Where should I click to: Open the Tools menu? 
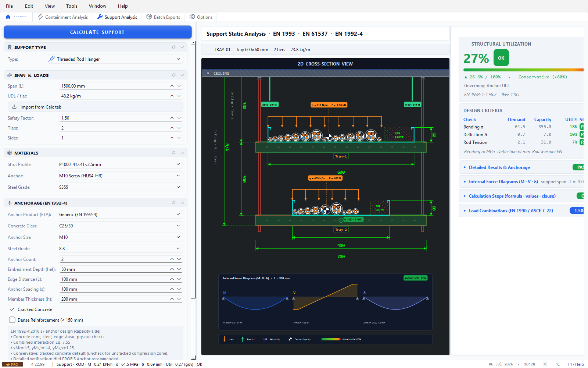coord(72,6)
